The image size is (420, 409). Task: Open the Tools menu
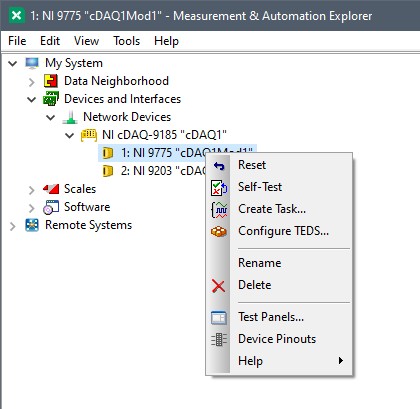[127, 41]
